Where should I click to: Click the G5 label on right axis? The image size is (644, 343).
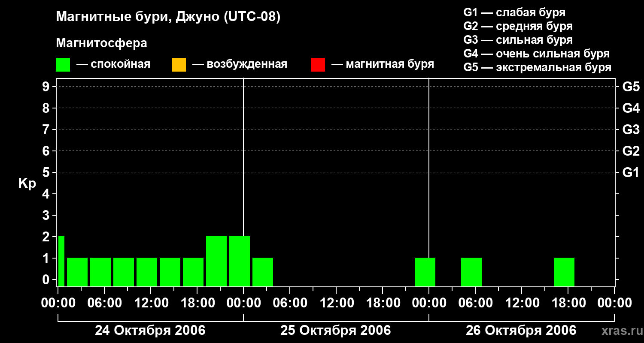point(631,87)
